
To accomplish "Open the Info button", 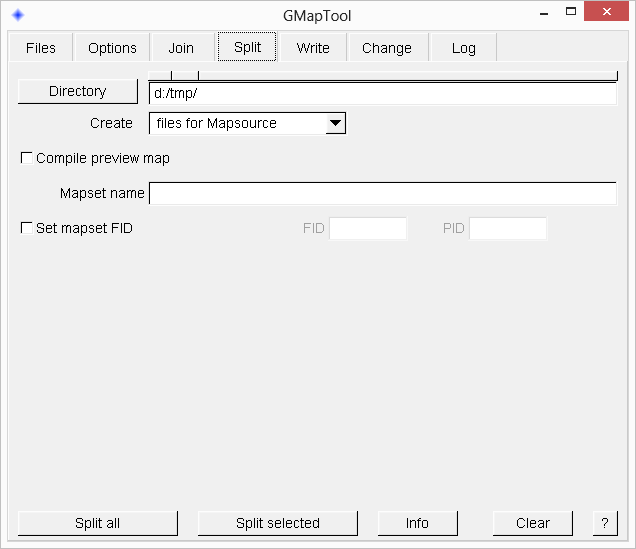I will [x=417, y=523].
